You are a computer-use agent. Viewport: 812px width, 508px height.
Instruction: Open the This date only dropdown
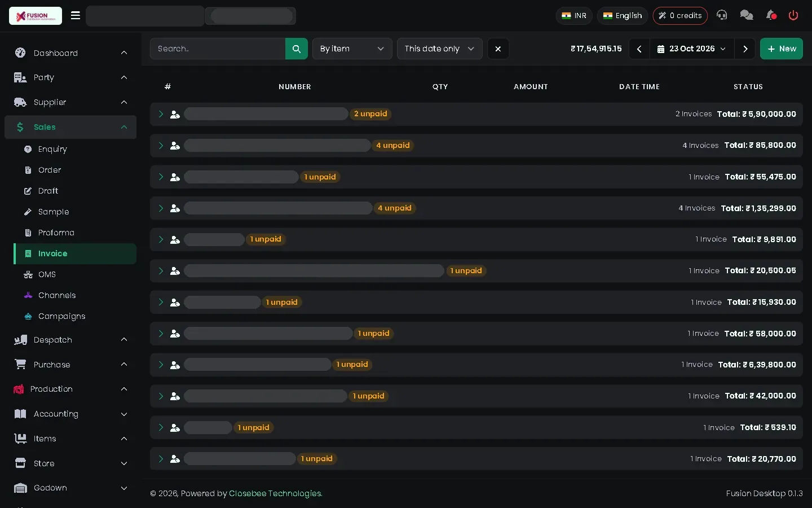[439, 49]
